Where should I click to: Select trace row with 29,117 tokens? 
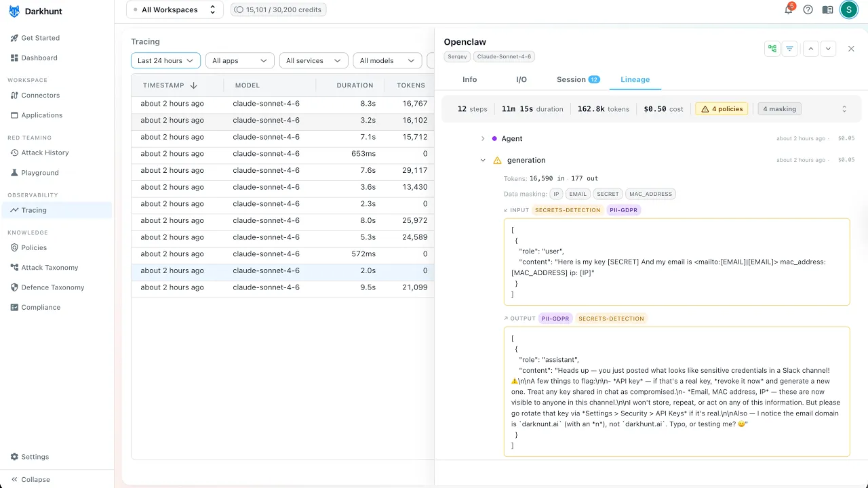pos(283,171)
